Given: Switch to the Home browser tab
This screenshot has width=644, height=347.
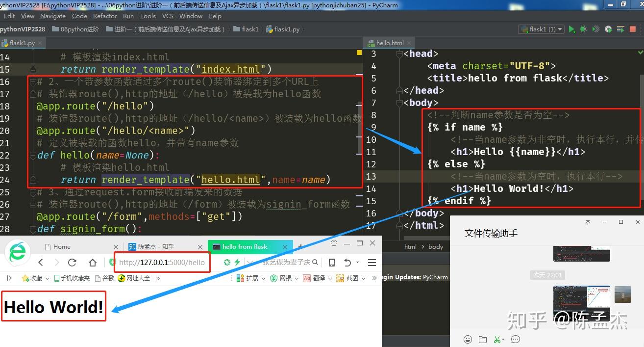Looking at the screenshot, I should 81,247.
